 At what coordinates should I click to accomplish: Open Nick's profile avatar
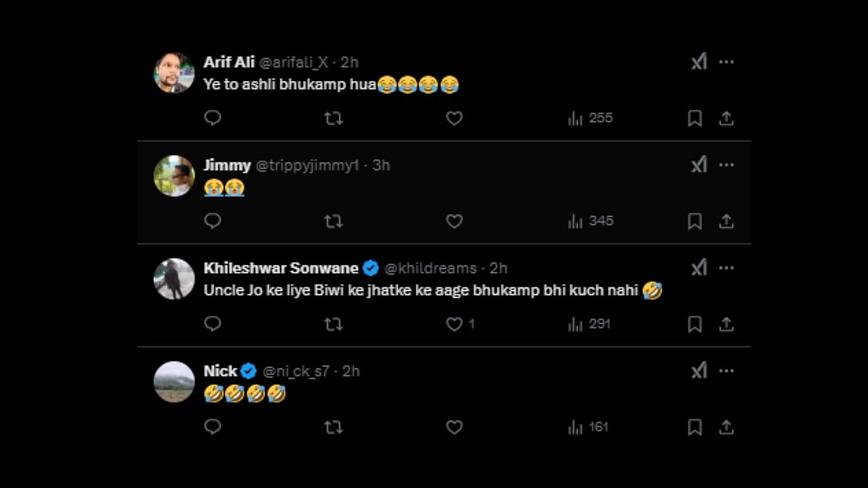pos(174,382)
